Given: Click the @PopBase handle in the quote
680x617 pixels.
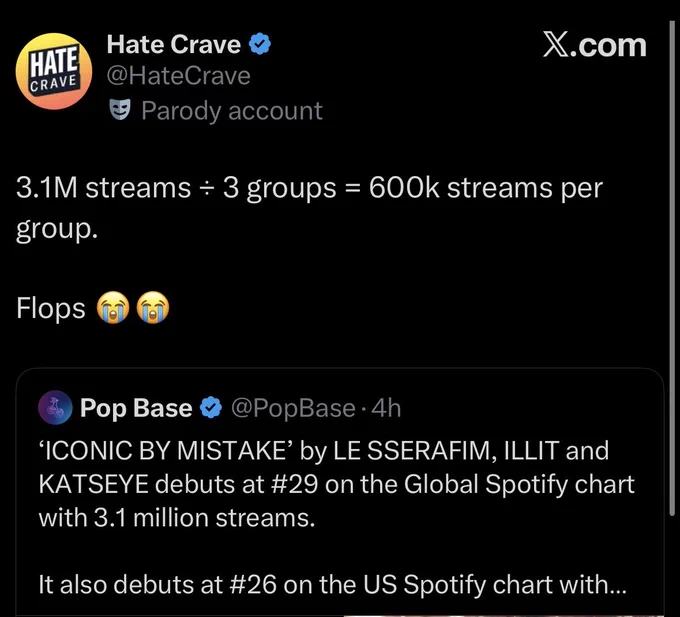Looking at the screenshot, I should (293, 408).
